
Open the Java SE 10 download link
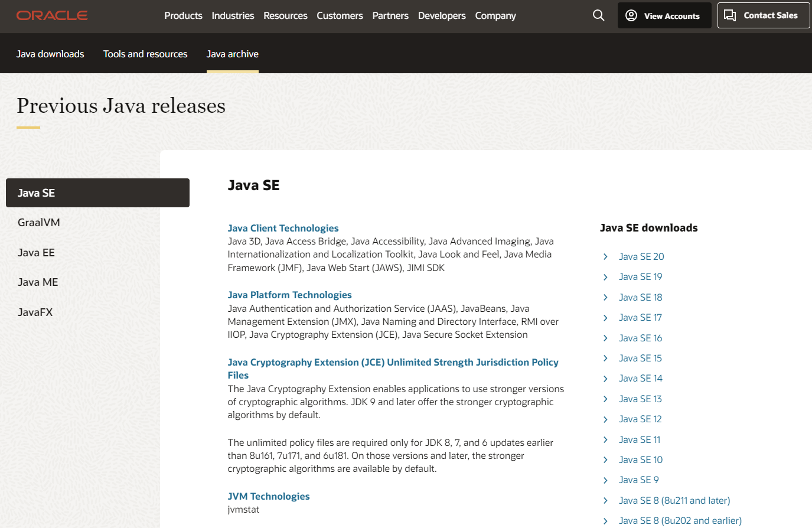tap(641, 460)
